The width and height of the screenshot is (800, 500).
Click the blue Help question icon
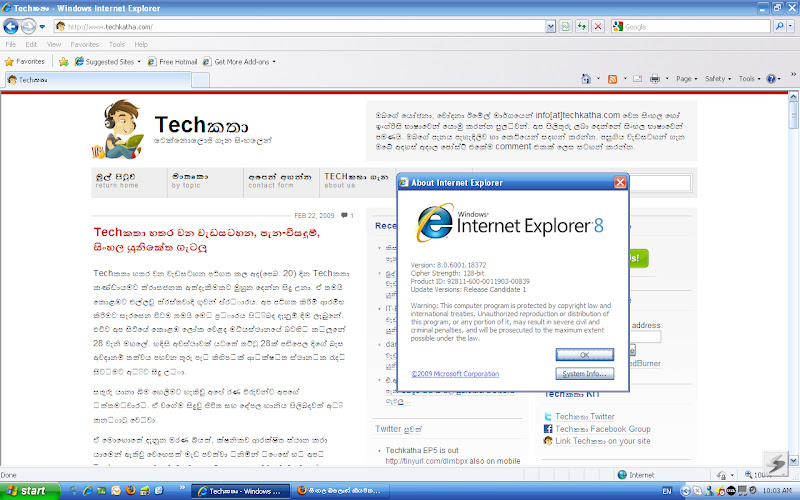[771, 79]
